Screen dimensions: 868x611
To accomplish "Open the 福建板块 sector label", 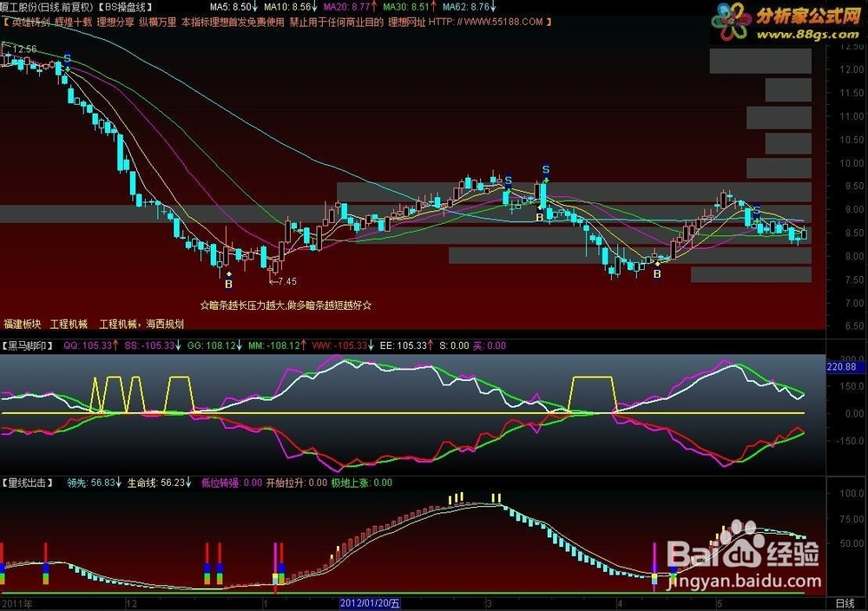I will click(23, 325).
